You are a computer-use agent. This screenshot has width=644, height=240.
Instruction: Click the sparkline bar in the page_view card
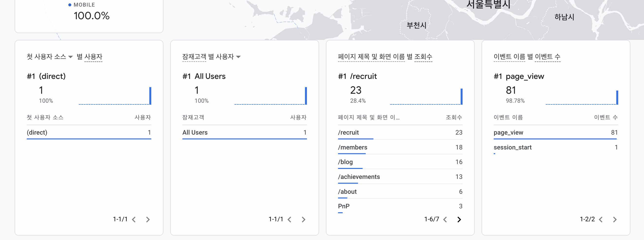pos(617,98)
